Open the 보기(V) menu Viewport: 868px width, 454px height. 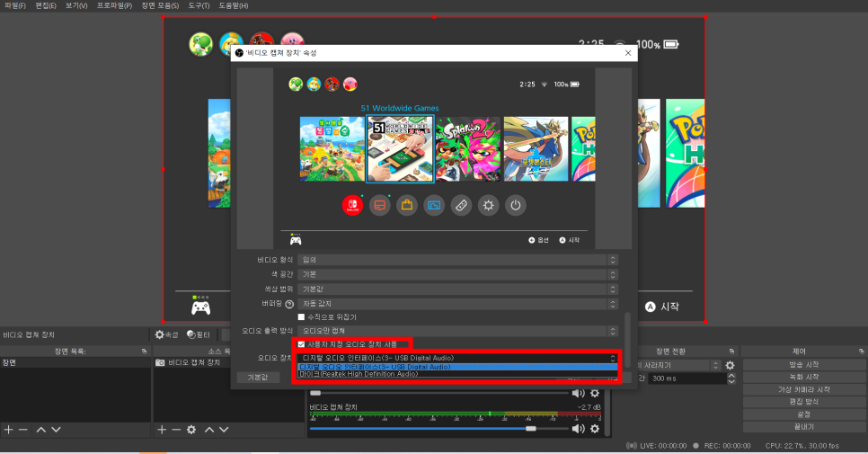76,5
